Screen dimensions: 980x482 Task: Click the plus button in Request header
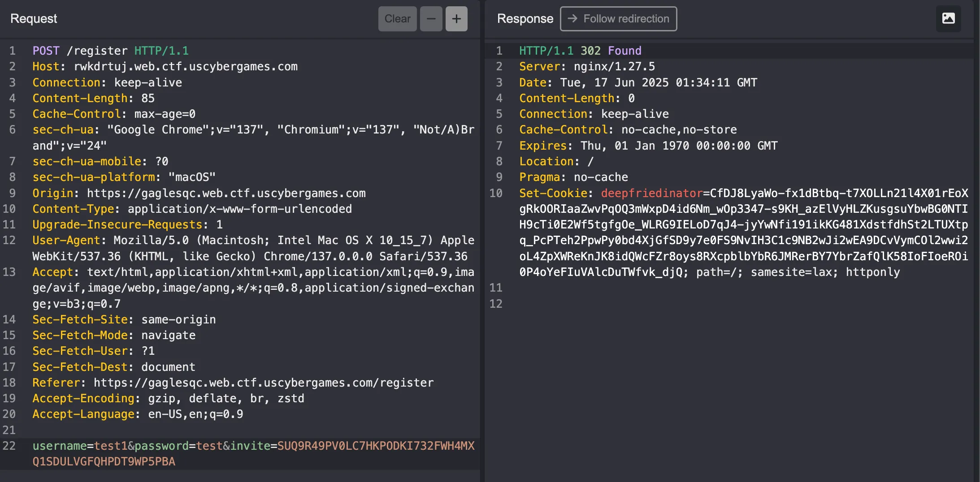(456, 19)
